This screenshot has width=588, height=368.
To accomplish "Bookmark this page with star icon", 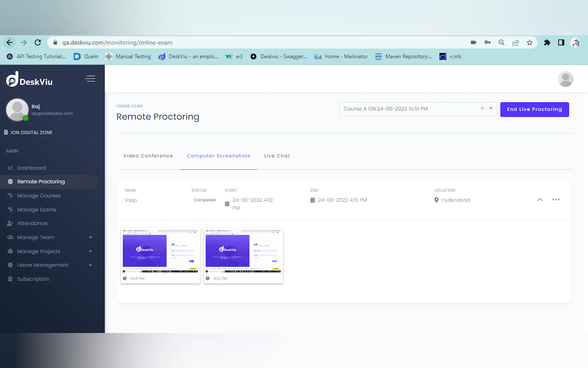I will coord(529,43).
